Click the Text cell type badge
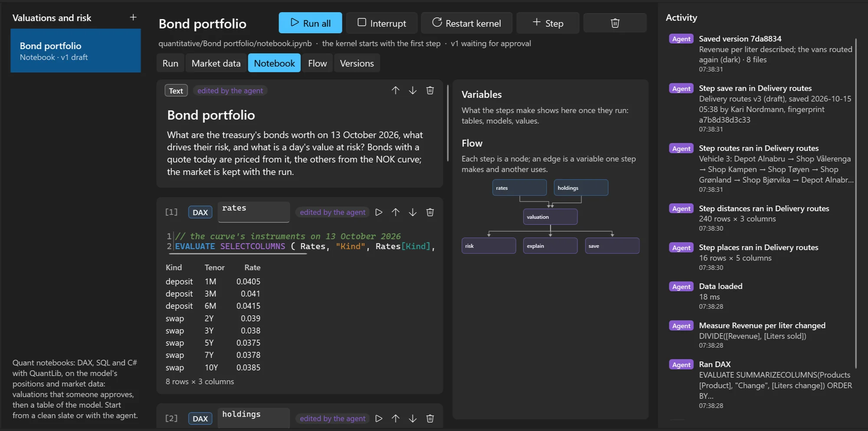The height and width of the screenshot is (431, 868). pyautogui.click(x=176, y=90)
